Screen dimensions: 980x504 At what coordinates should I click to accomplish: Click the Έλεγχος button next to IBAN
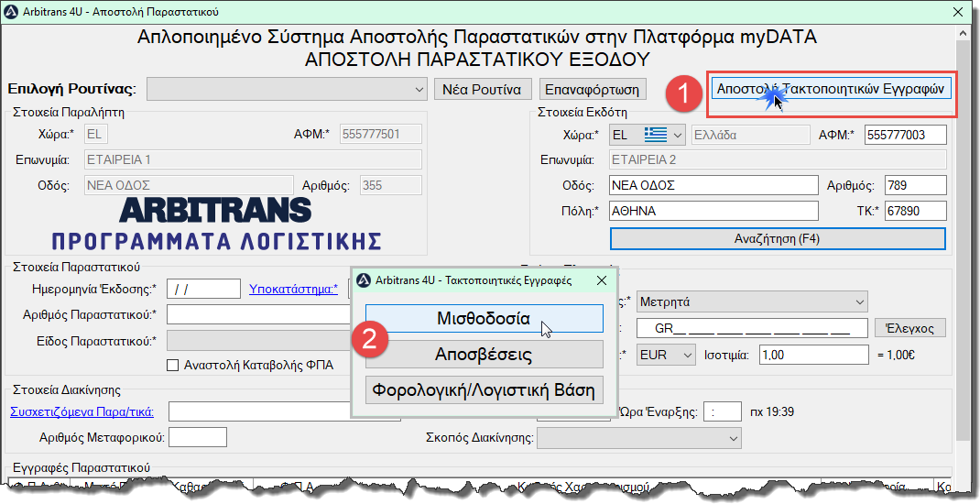pyautogui.click(x=909, y=328)
